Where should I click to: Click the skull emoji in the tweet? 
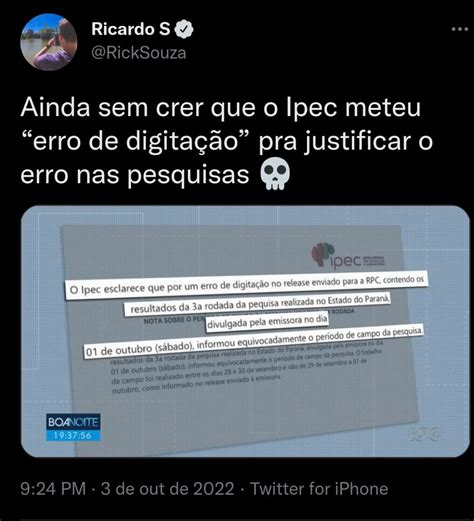click(x=275, y=174)
